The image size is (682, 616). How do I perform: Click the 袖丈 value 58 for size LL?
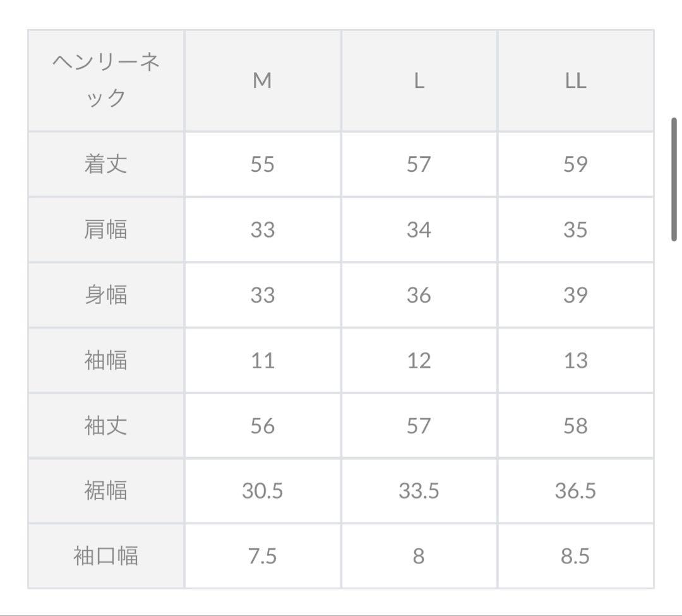[576, 425]
